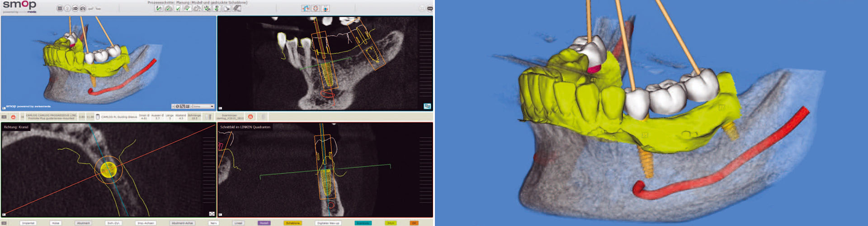
Task: Select the Hülse button in bottom bar
Action: tap(56, 223)
